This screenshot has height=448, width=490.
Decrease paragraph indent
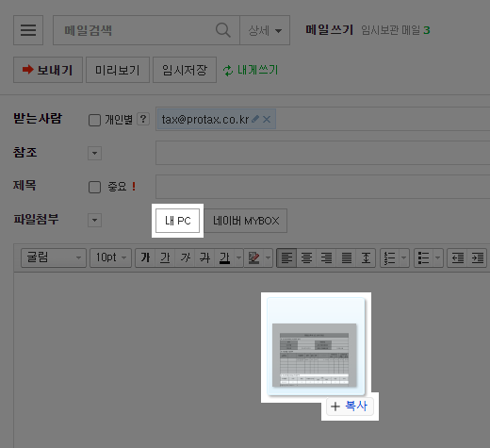458,258
